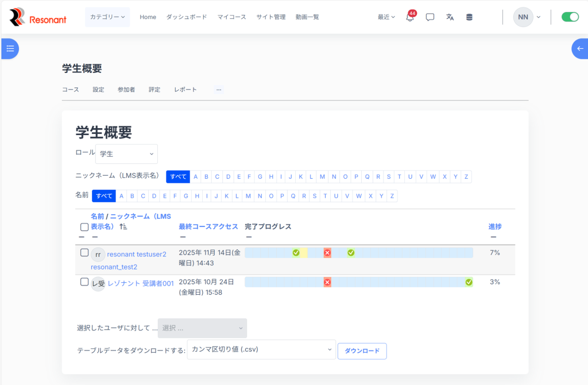Switch to the 参加者 tab
The image size is (588, 385).
pyautogui.click(x=126, y=90)
